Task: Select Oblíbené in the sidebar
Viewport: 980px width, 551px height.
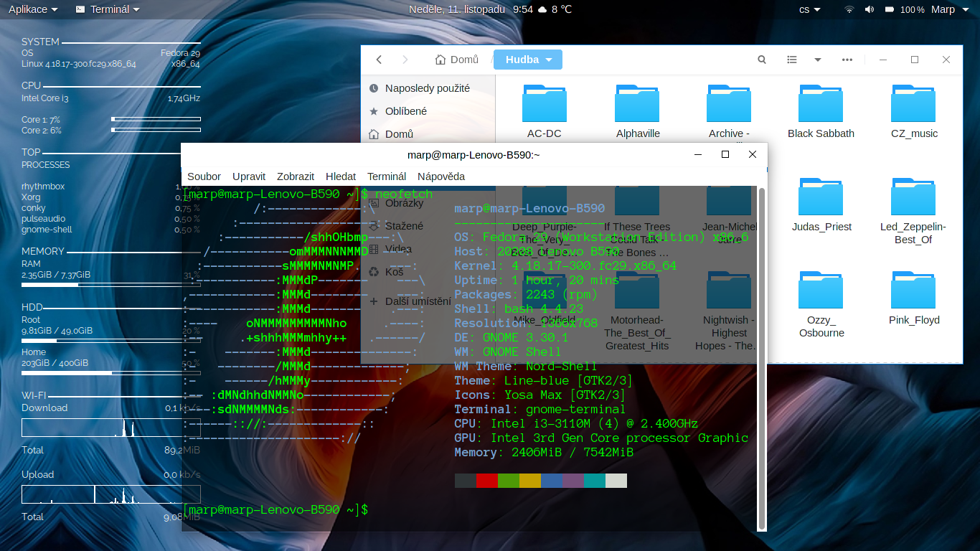Action: 428,111
